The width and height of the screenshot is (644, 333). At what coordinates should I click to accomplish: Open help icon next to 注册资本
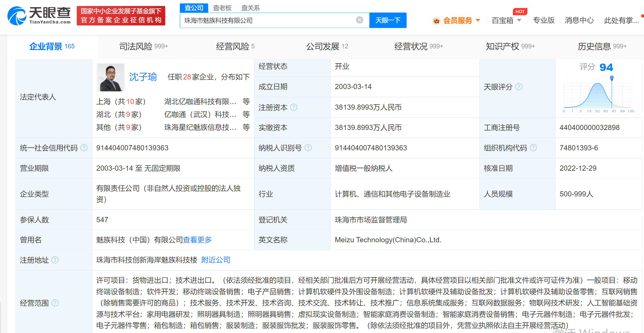coord(294,107)
